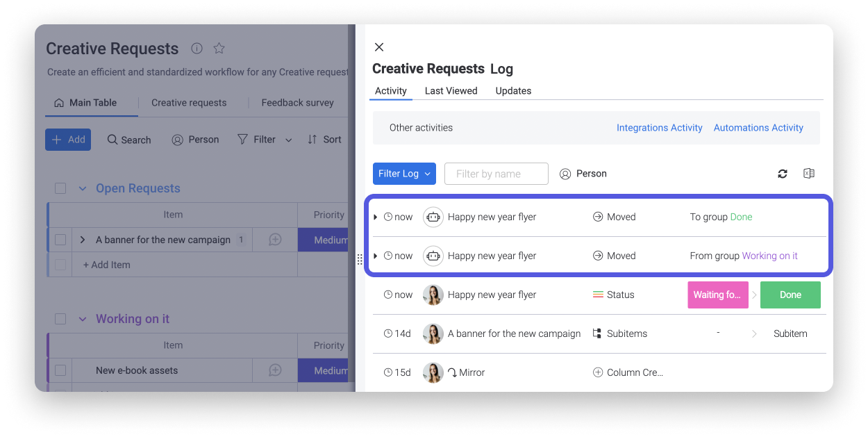Open the Automations Activity link
The width and height of the screenshot is (868, 437).
(x=758, y=128)
